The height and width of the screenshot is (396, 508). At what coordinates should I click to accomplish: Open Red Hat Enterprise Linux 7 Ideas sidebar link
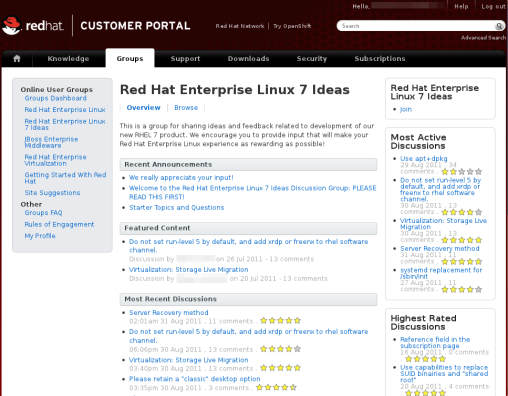(65, 124)
